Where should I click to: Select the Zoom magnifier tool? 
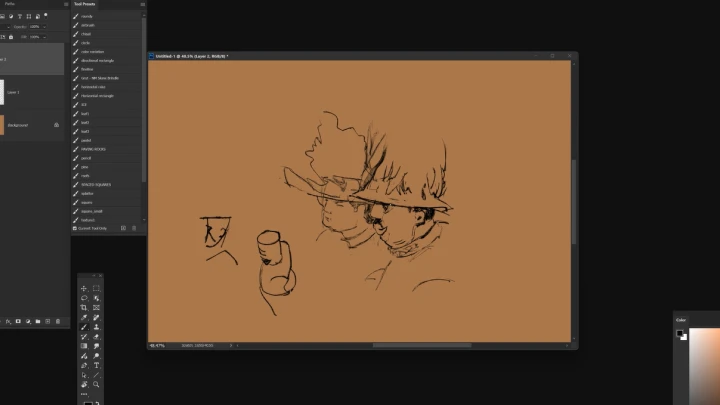[x=96, y=384]
